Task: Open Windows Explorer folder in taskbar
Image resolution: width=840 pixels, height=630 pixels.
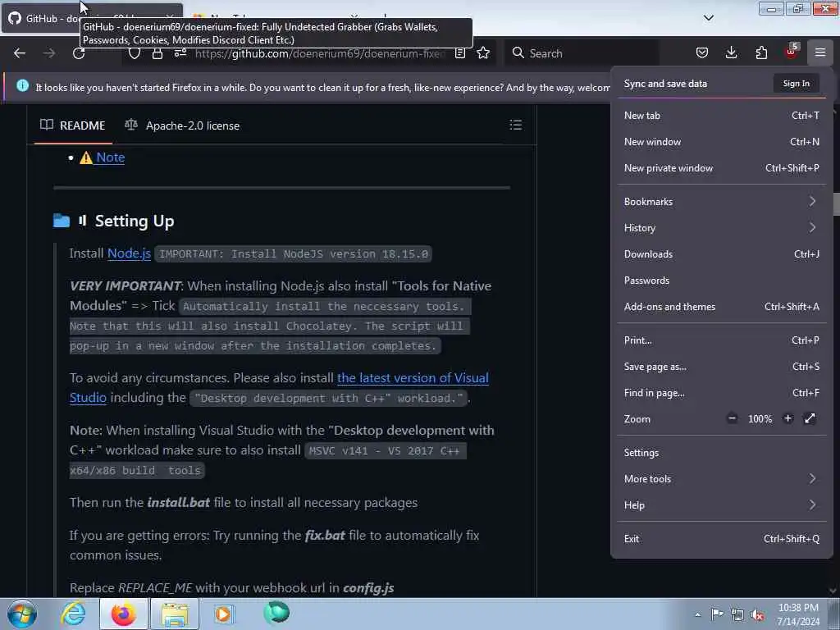Action: click(175, 614)
